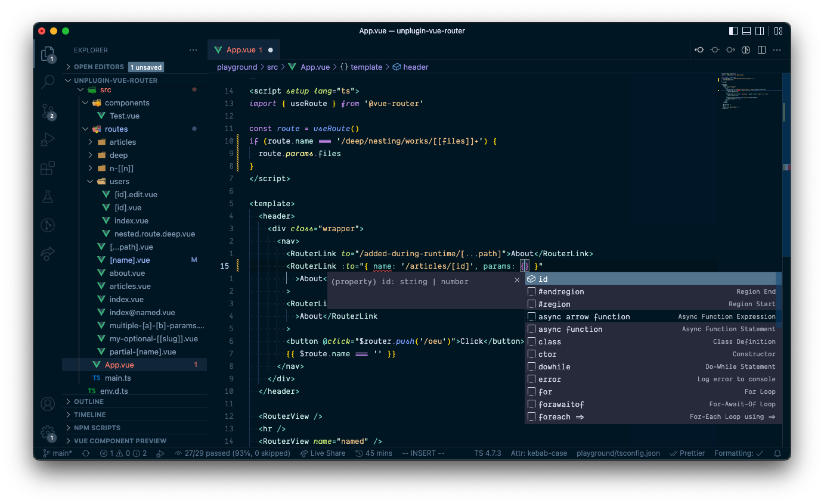Choose the 'id' property suggestion
This screenshot has width=824, height=504.
tap(653, 279)
